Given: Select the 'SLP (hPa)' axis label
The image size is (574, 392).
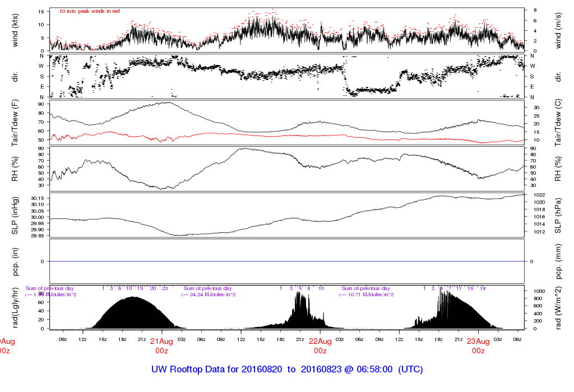Looking at the screenshot, I should [x=558, y=216].
